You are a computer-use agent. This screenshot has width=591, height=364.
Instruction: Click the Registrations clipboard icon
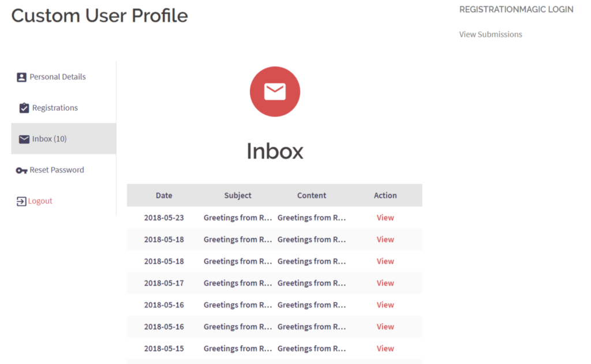point(23,107)
